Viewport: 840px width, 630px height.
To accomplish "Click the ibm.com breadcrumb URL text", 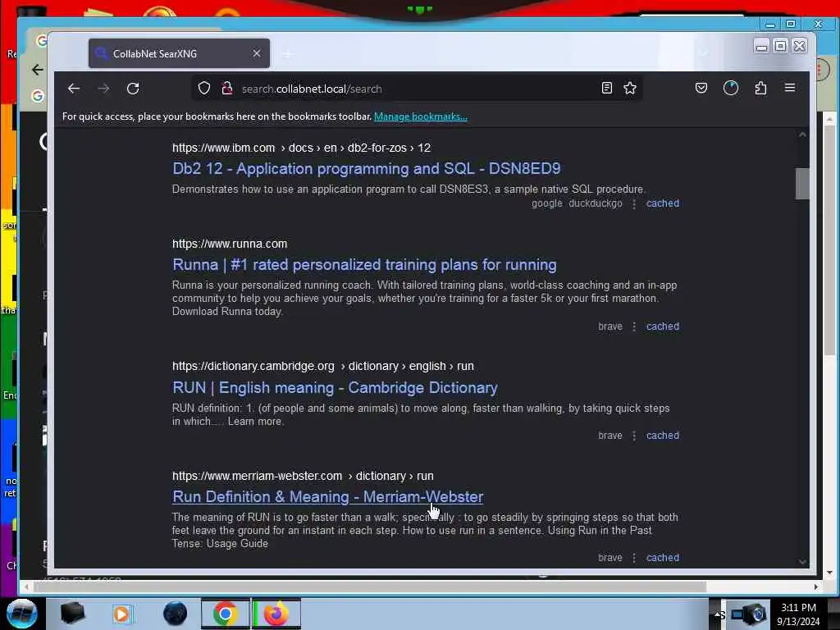I will 301,148.
